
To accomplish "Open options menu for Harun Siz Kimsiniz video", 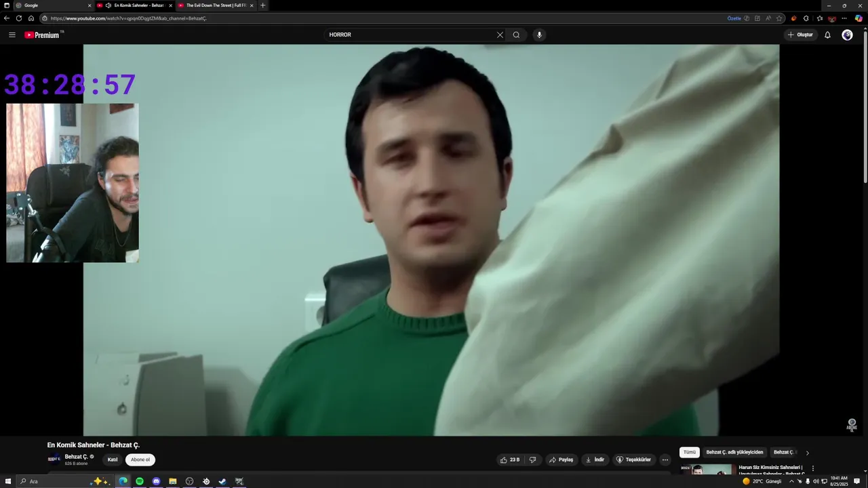I will coord(813,468).
